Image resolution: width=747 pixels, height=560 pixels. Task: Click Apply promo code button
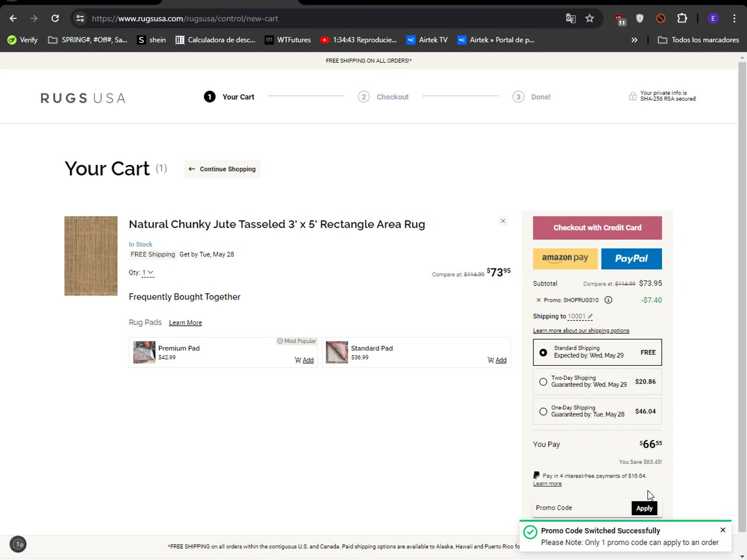tap(644, 508)
